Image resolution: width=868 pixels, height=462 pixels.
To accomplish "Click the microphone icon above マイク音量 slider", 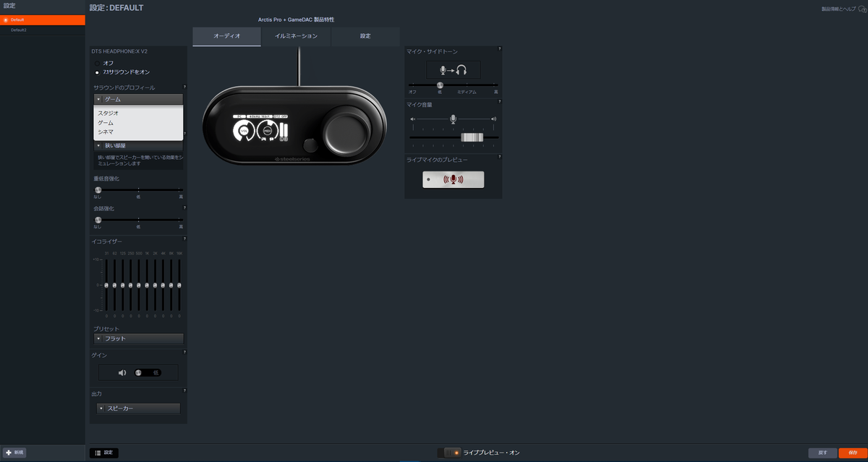I will point(453,119).
